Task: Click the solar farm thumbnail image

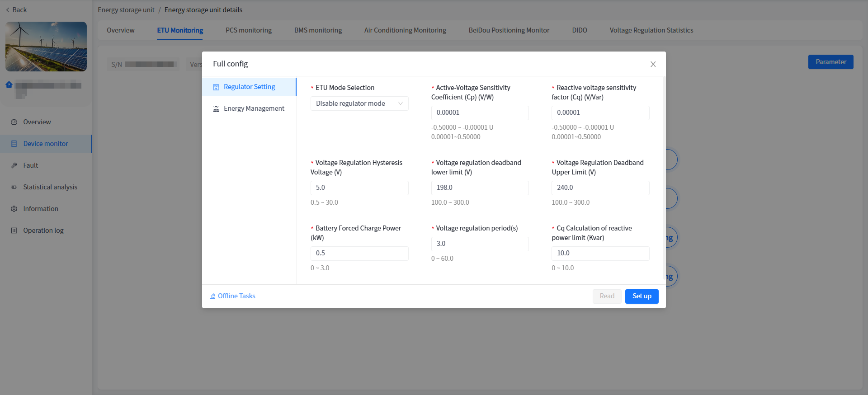Action: [x=46, y=47]
